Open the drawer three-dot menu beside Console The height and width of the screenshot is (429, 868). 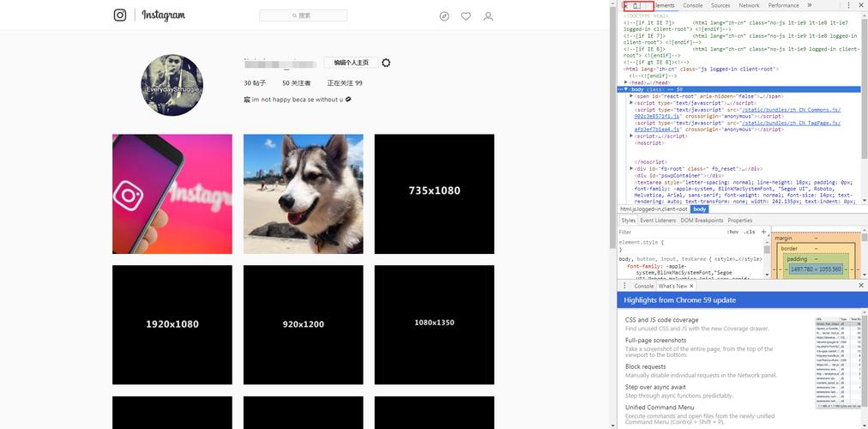(x=624, y=287)
